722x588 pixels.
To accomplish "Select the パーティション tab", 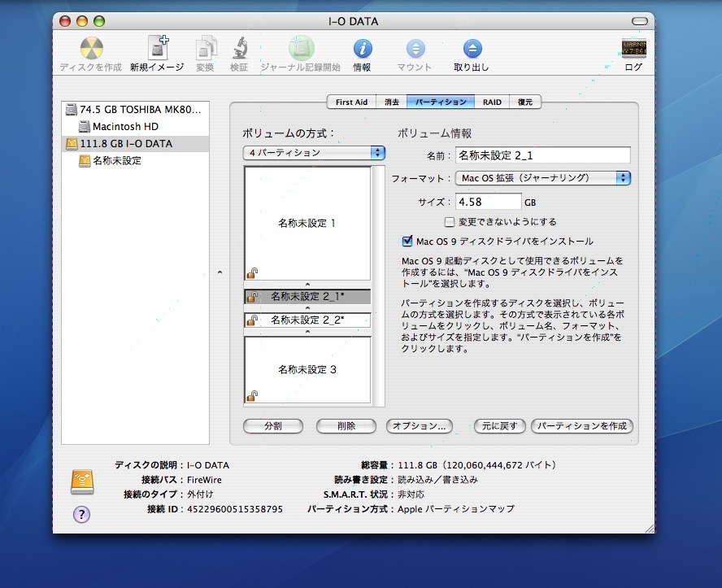I will click(441, 102).
